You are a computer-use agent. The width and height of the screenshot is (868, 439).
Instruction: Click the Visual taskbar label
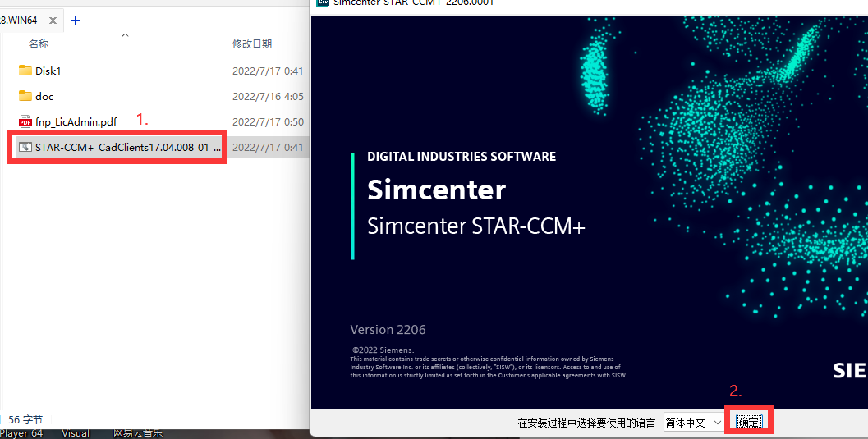tap(76, 433)
